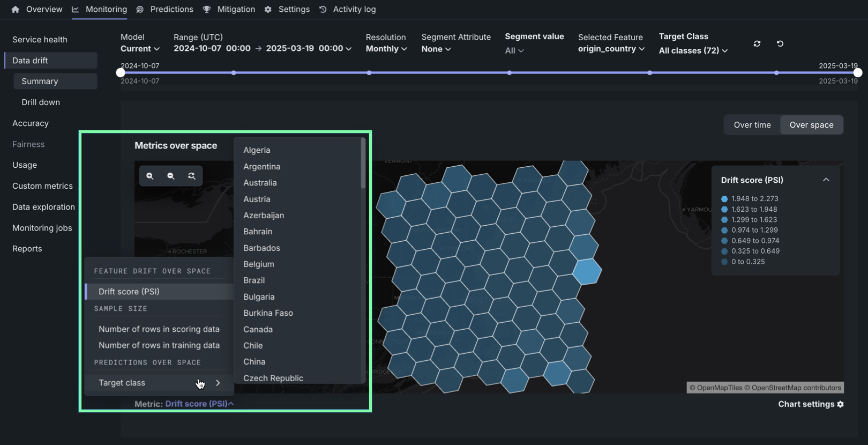
Task: Reset map zoom with the reset magnifier icon
Action: [191, 176]
